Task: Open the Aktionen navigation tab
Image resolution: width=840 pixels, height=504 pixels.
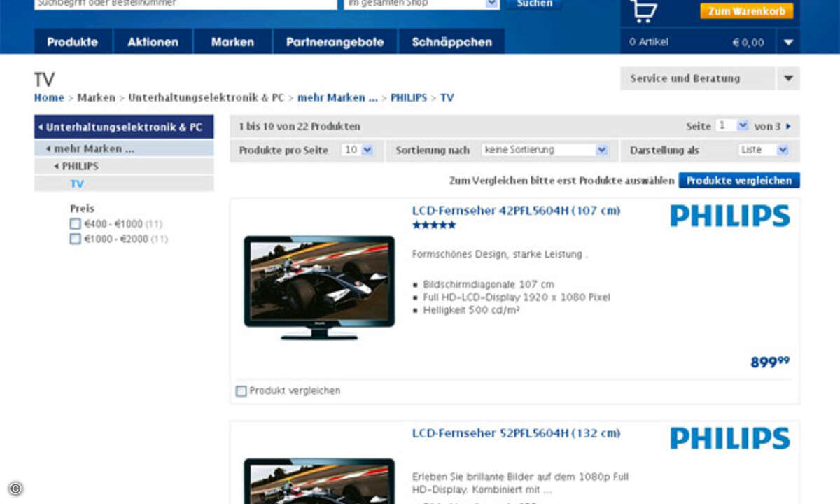Action: (x=153, y=42)
